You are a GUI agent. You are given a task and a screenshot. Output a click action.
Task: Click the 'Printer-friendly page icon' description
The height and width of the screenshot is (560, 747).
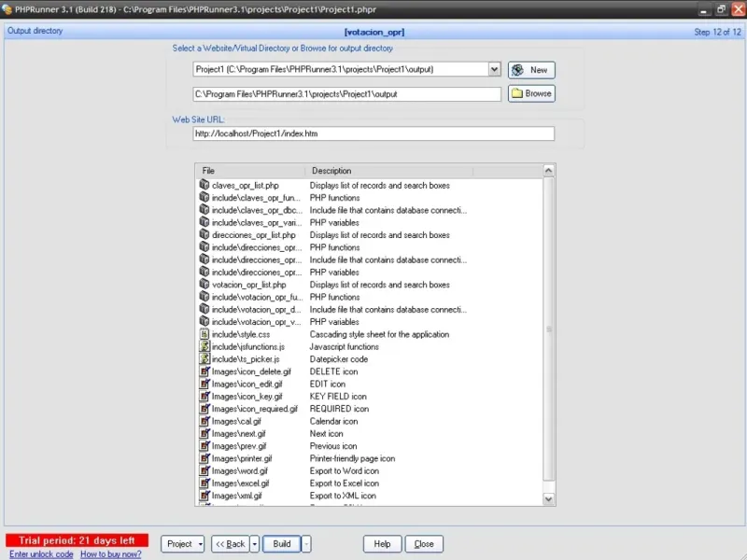coord(353,458)
